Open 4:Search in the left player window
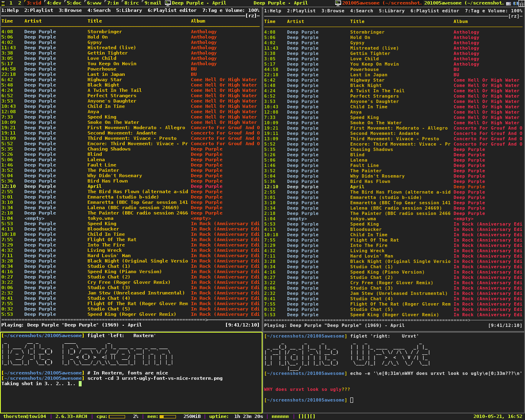 click(x=99, y=10)
